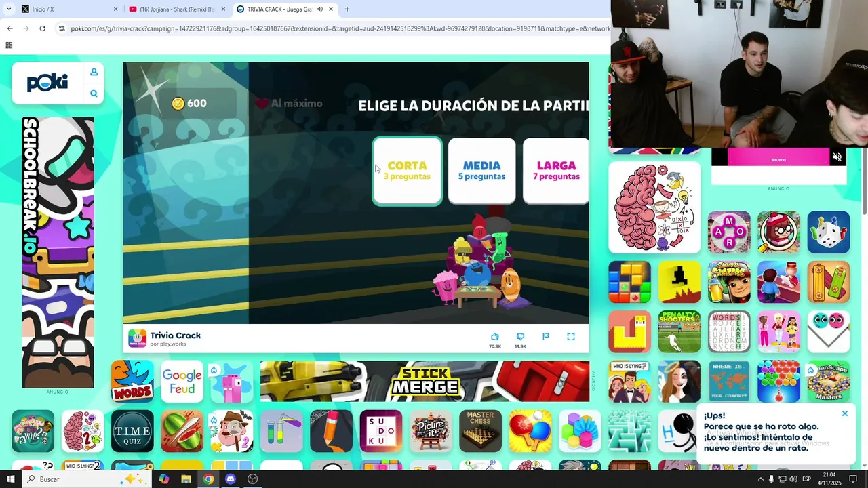
Task: Open the Schoolbreak.io side banner ad
Action: (58, 252)
